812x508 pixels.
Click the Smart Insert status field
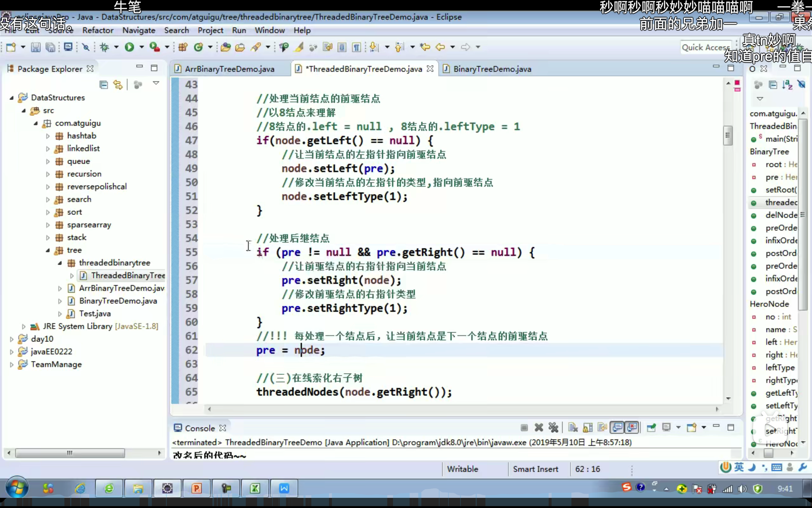[x=535, y=469]
